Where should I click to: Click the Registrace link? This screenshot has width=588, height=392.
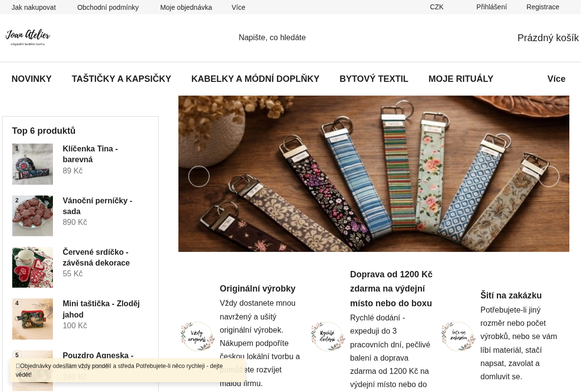[x=543, y=7]
